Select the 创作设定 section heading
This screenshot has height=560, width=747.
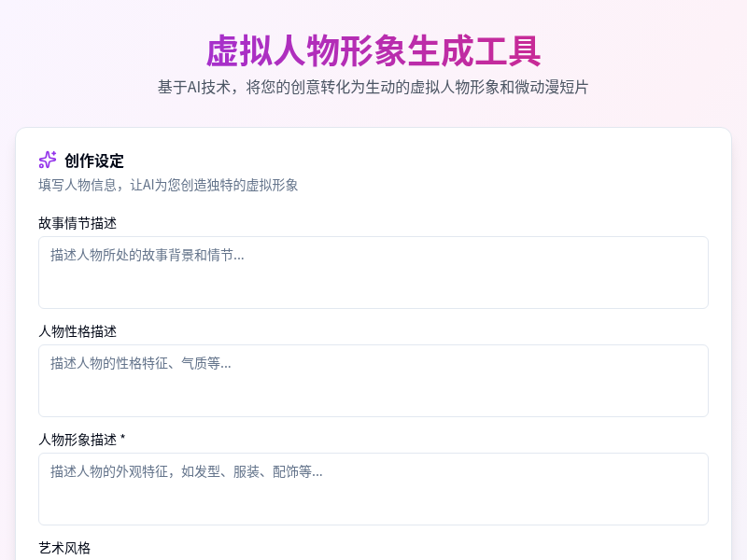click(92, 161)
